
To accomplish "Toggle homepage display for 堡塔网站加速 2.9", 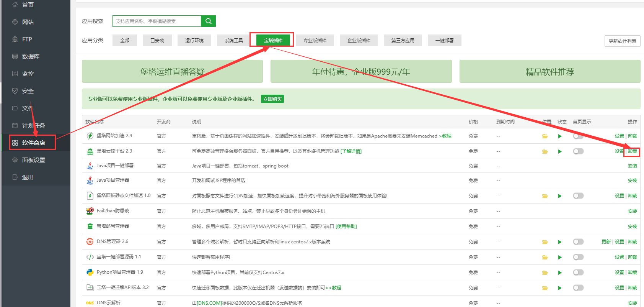I will point(578,136).
